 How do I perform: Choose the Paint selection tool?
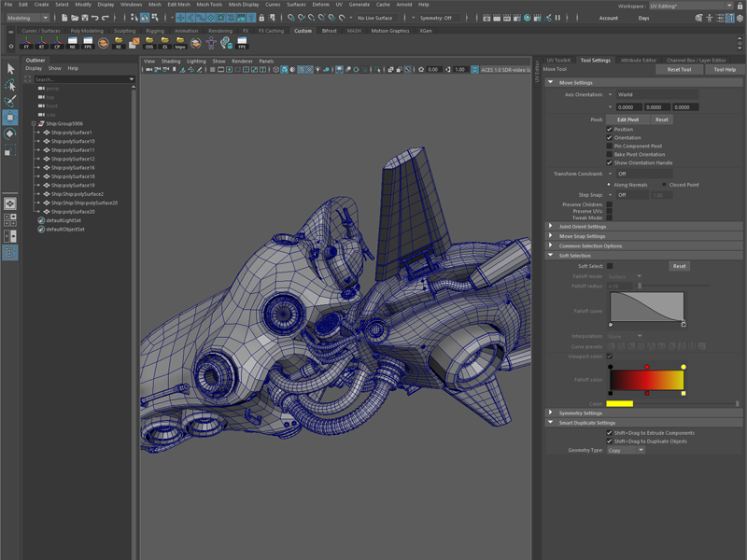[x=10, y=101]
